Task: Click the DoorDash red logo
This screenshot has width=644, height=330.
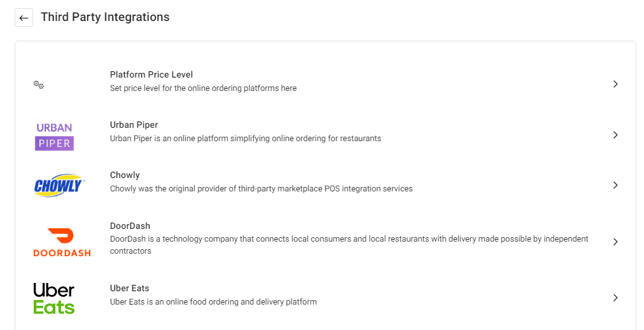Action: pyautogui.click(x=62, y=242)
